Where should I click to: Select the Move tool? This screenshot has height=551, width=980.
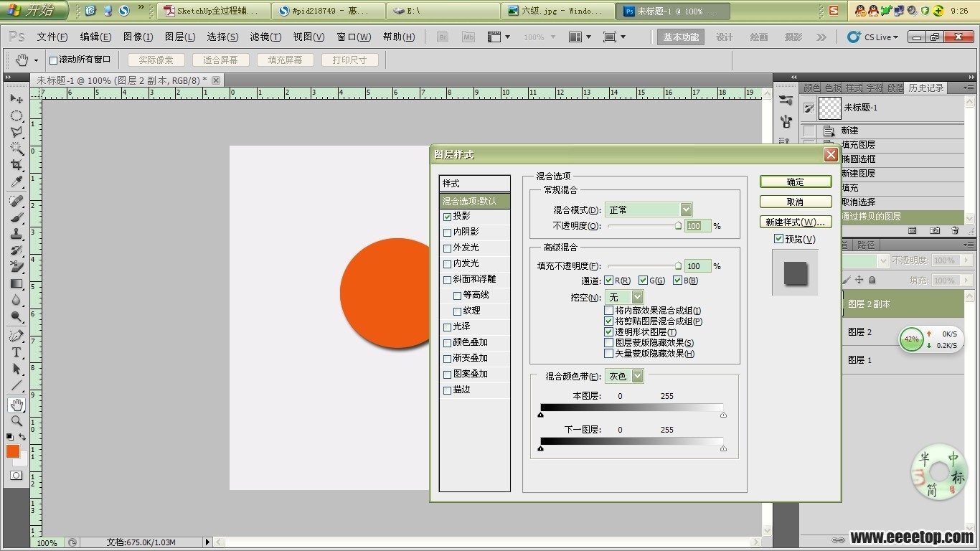[x=16, y=99]
